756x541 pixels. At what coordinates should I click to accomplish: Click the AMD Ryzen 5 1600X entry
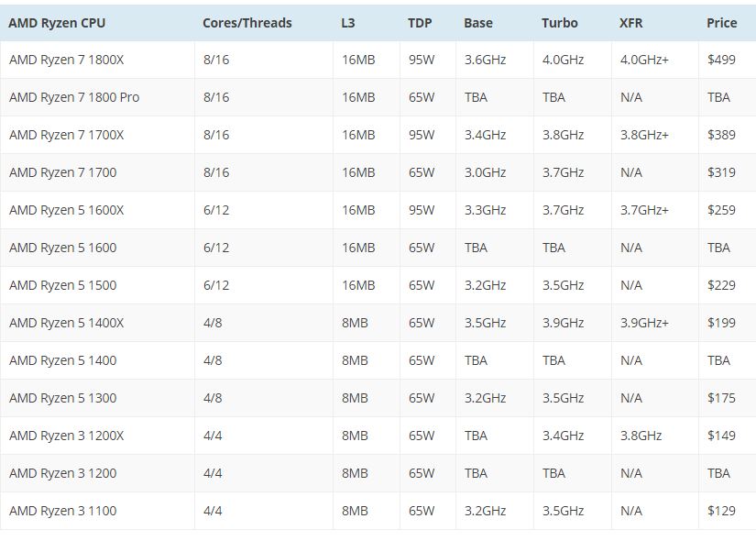pos(66,210)
